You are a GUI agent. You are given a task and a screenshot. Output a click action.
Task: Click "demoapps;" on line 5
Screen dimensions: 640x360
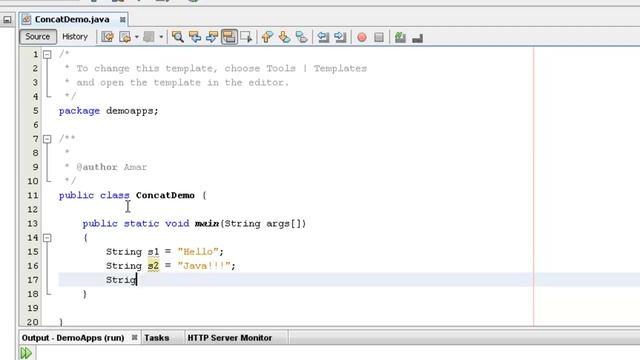tap(132, 111)
